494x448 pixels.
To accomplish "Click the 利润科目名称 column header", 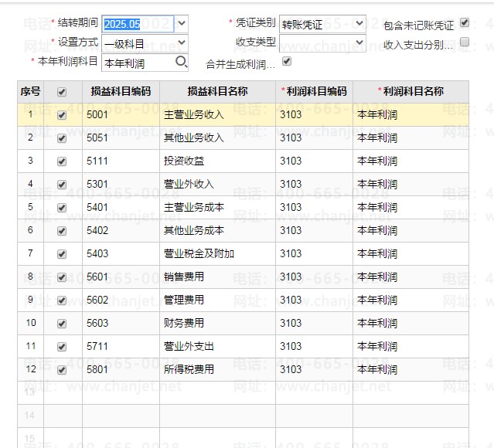I will click(x=411, y=91).
